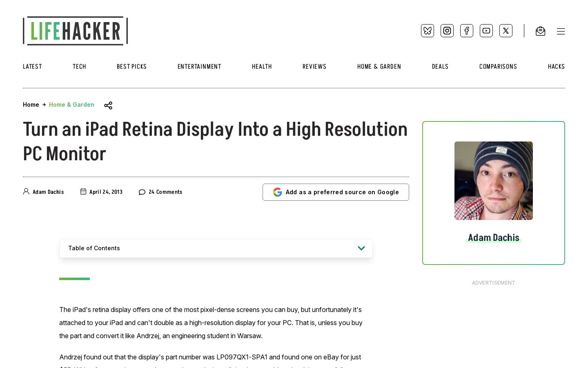This screenshot has width=588, height=368.
Task: Open the Tech nav item
Action: [79, 67]
